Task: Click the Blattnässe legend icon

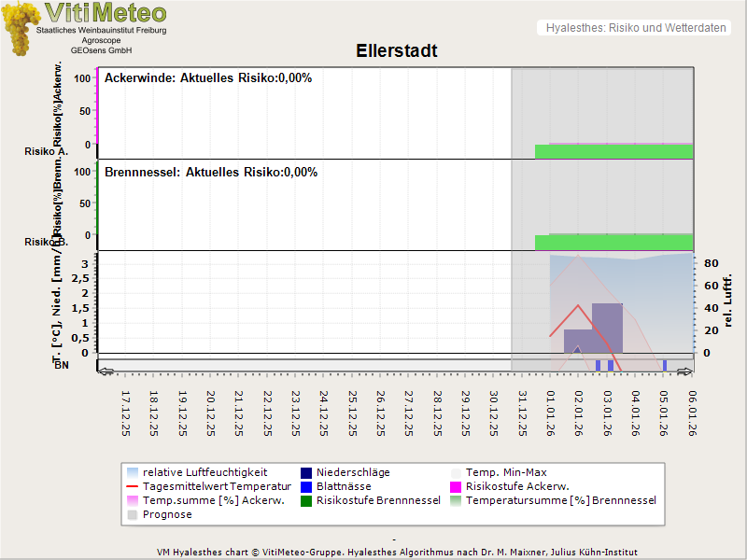Action: click(307, 486)
